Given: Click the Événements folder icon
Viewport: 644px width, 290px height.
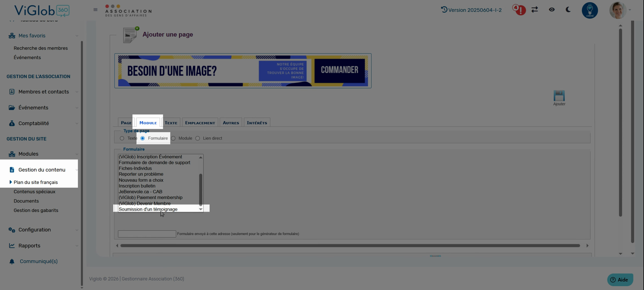Looking at the screenshot, I should point(12,108).
